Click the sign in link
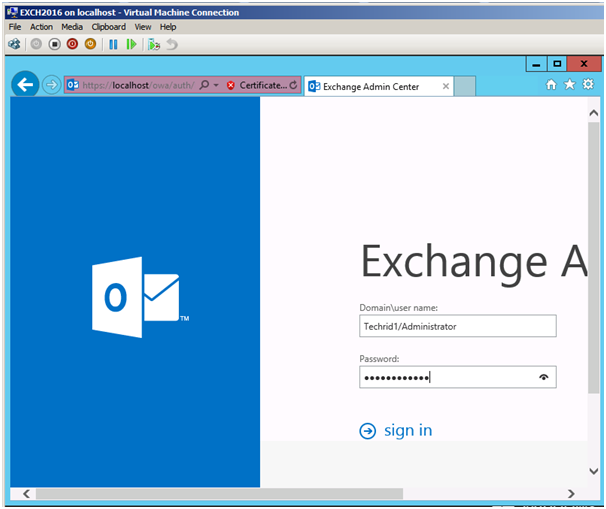 [408, 430]
